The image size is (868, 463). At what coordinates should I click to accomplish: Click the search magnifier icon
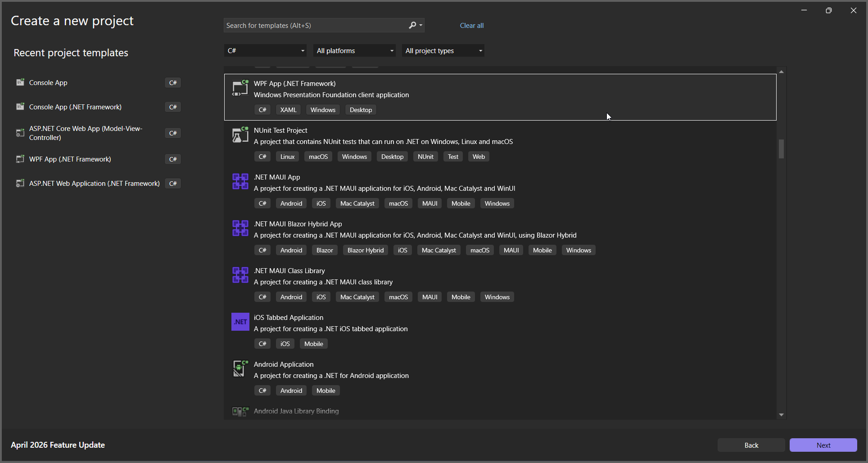pyautogui.click(x=412, y=25)
